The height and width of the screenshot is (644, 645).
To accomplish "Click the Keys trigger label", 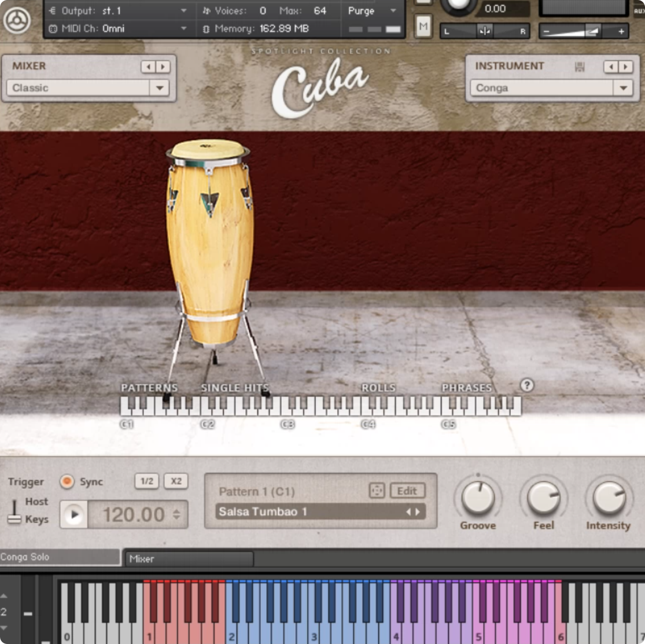I will [36, 519].
